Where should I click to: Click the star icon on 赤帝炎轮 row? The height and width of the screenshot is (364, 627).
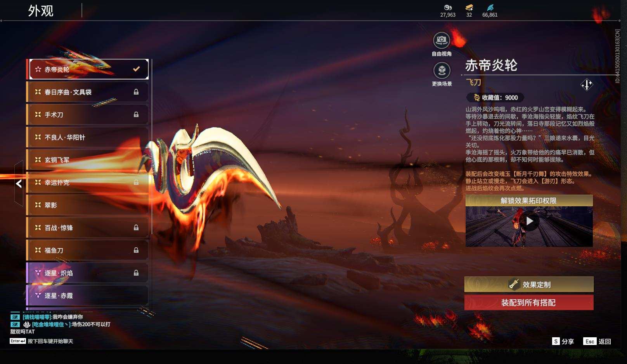click(38, 69)
